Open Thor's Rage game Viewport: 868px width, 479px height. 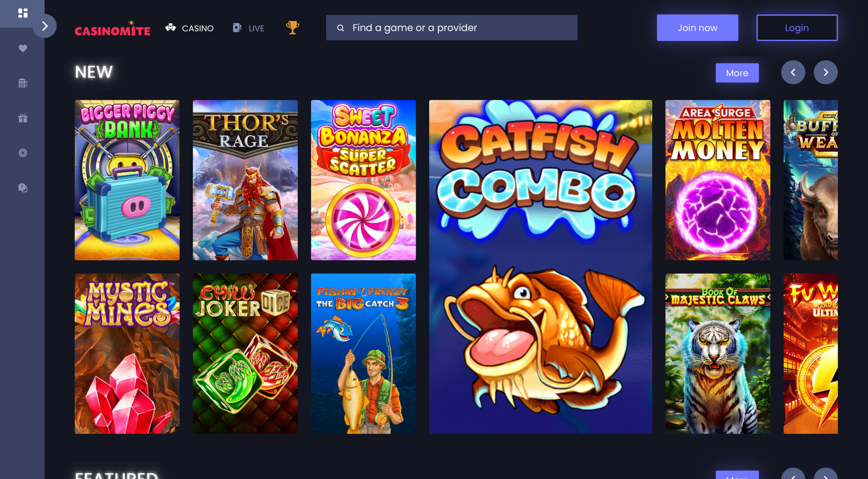(x=245, y=180)
